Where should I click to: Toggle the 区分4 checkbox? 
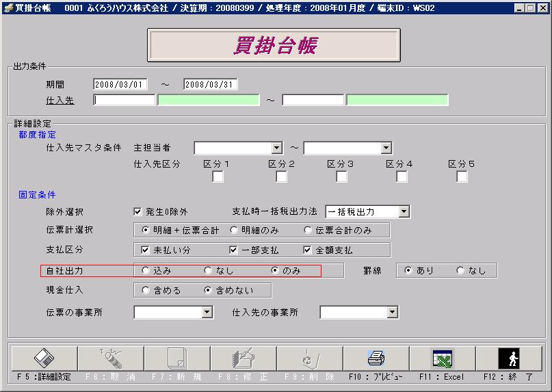pyautogui.click(x=402, y=177)
